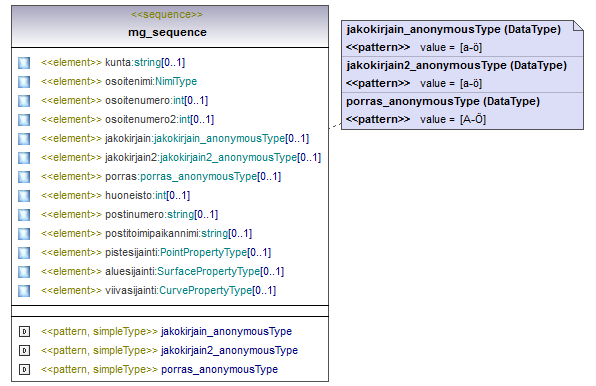The height and width of the screenshot is (386, 596).
Task: Click nested simpleType jakokirjain_anonymousType text in class
Action: point(227,331)
